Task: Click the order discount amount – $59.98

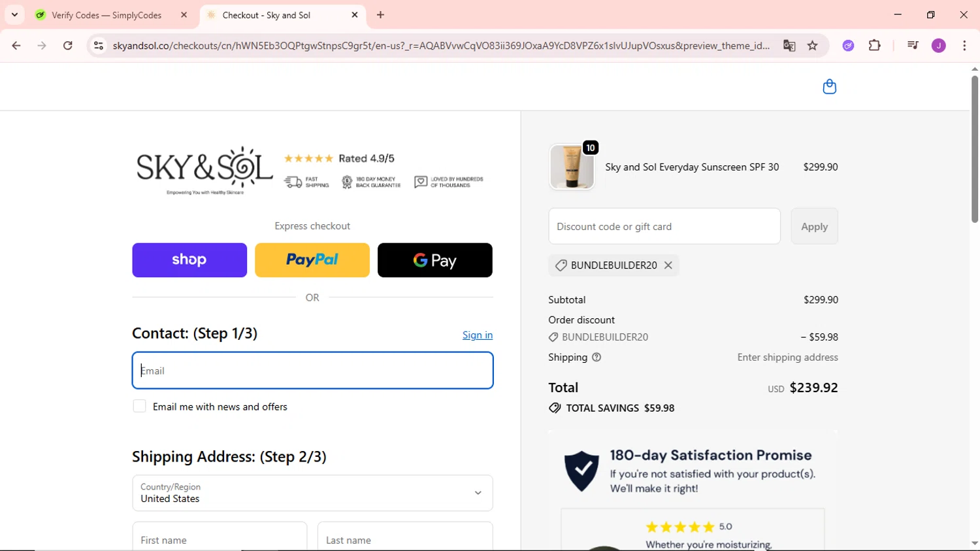Action: [x=819, y=337]
